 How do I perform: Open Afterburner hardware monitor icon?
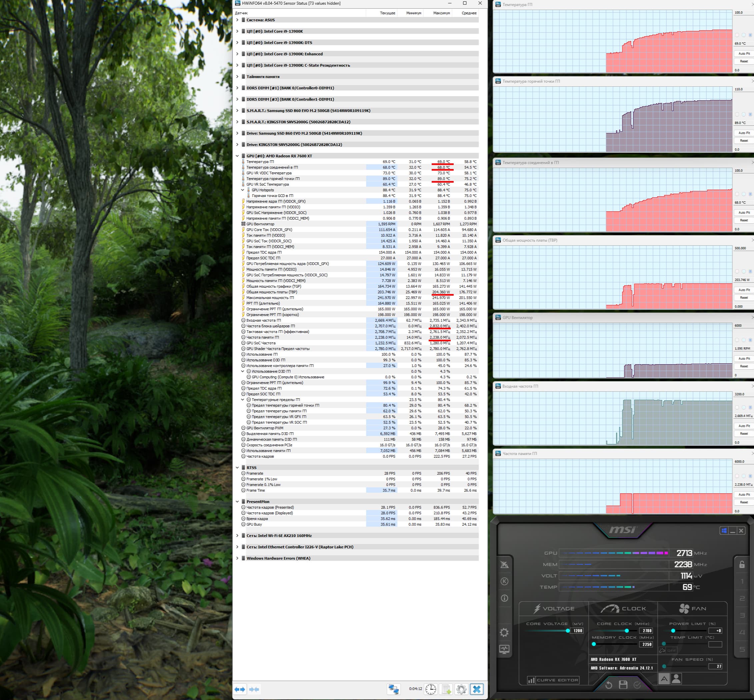tap(504, 649)
